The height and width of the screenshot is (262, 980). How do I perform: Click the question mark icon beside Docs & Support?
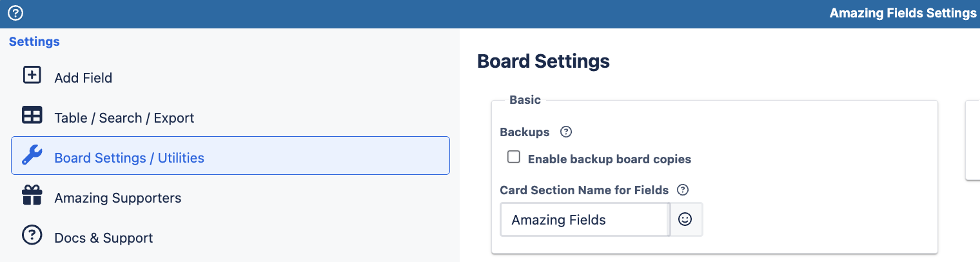click(32, 236)
